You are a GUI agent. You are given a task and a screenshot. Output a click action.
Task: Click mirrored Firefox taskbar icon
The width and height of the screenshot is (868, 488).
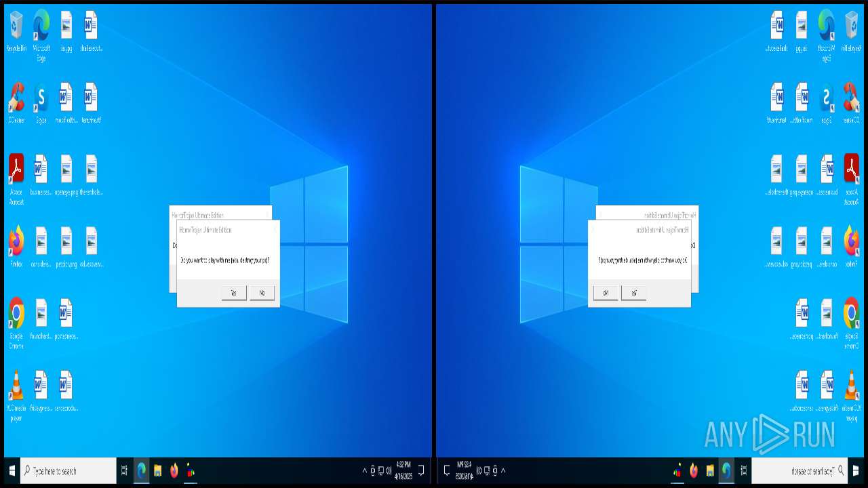point(693,470)
